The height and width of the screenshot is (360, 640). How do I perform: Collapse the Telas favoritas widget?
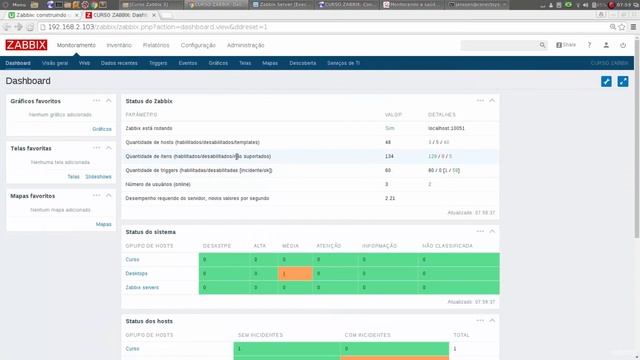109,148
